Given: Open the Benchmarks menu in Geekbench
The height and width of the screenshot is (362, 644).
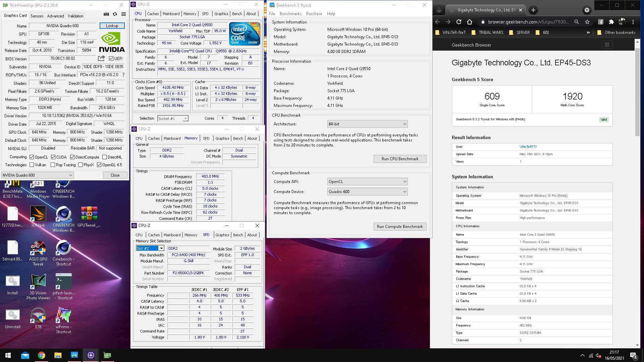Looking at the screenshot, I should [290, 14].
